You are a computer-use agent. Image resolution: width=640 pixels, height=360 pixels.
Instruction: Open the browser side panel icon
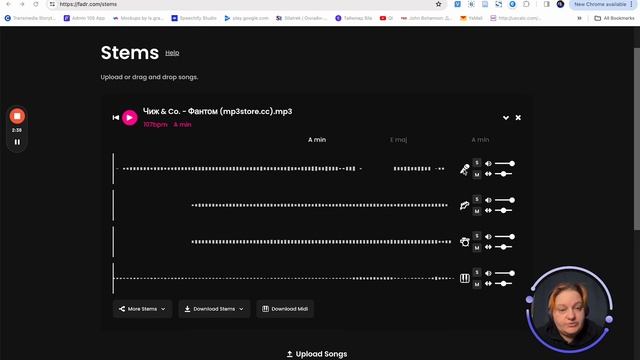[x=547, y=4]
